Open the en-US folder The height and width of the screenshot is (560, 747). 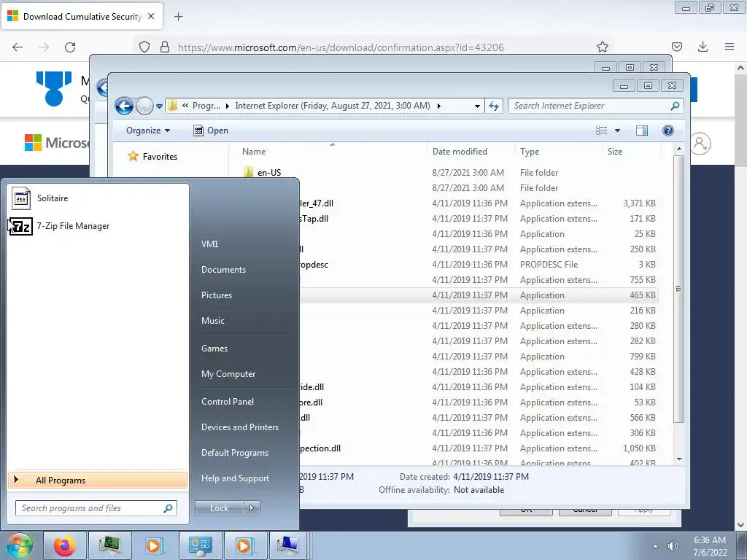coord(269,172)
